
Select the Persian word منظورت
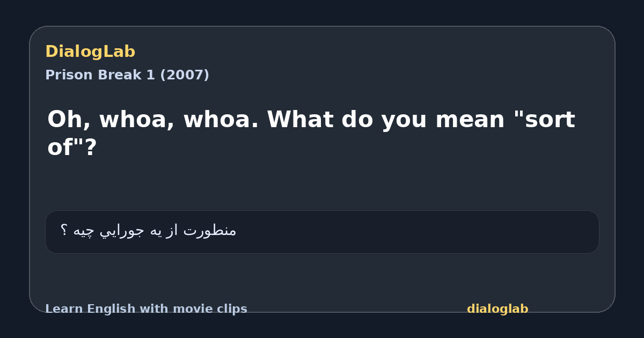click(x=210, y=231)
